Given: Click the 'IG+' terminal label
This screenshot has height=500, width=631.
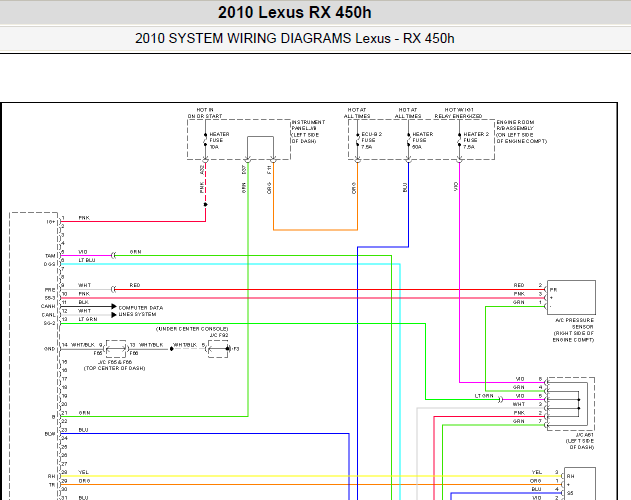Looking at the screenshot, I should tap(51, 222).
